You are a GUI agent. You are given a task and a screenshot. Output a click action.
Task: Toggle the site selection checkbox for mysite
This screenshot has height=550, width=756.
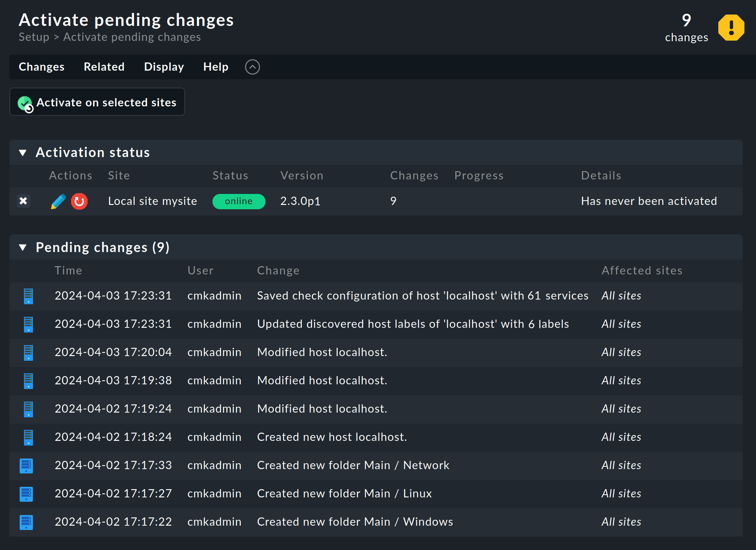[x=24, y=201]
